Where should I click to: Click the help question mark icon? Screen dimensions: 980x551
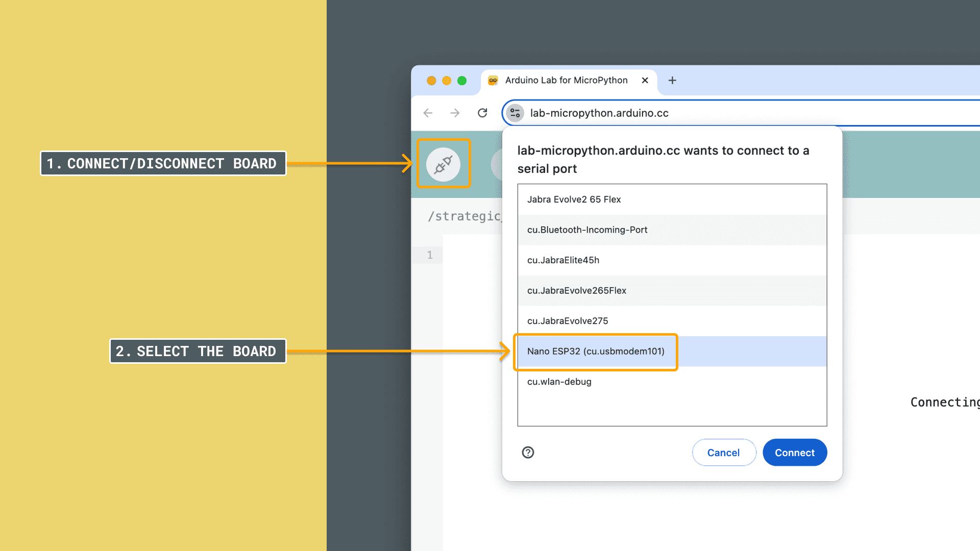click(x=528, y=453)
